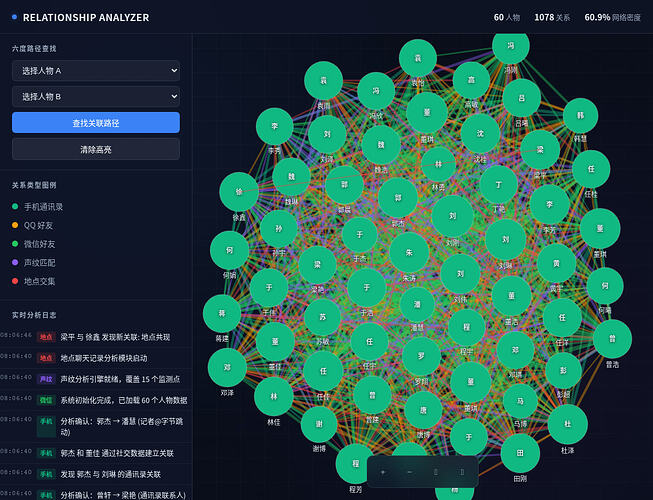This screenshot has height=500, width=653.
Task: Select the 任桂 person node
Action: point(591,169)
